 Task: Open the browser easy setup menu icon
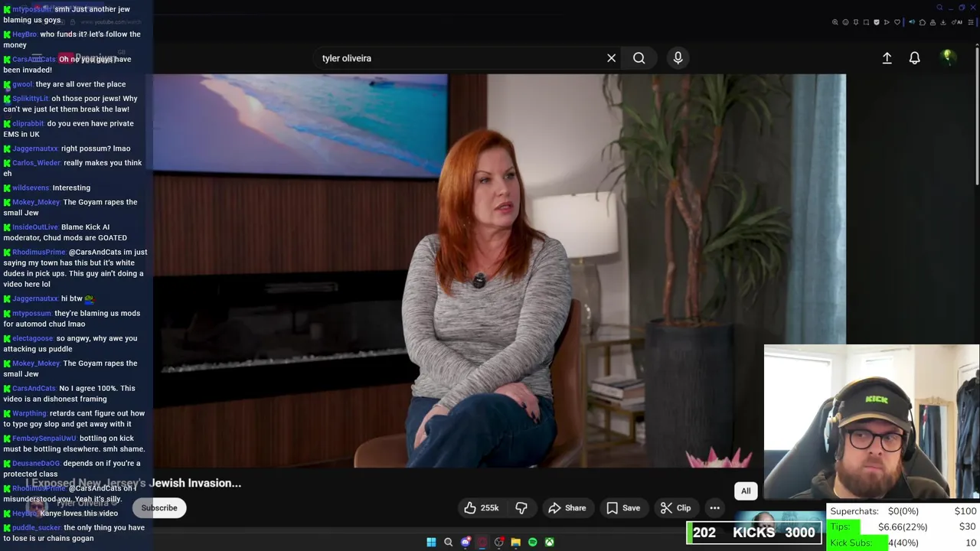click(x=970, y=22)
